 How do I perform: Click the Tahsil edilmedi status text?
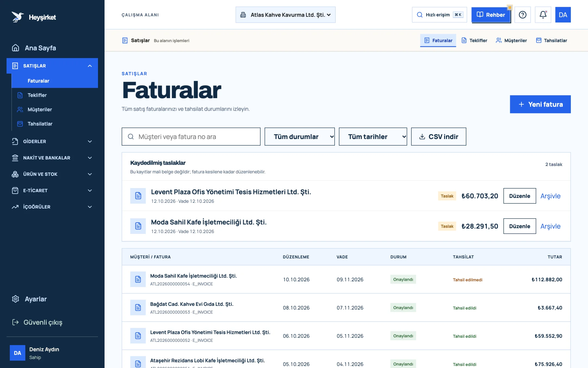pyautogui.click(x=467, y=280)
